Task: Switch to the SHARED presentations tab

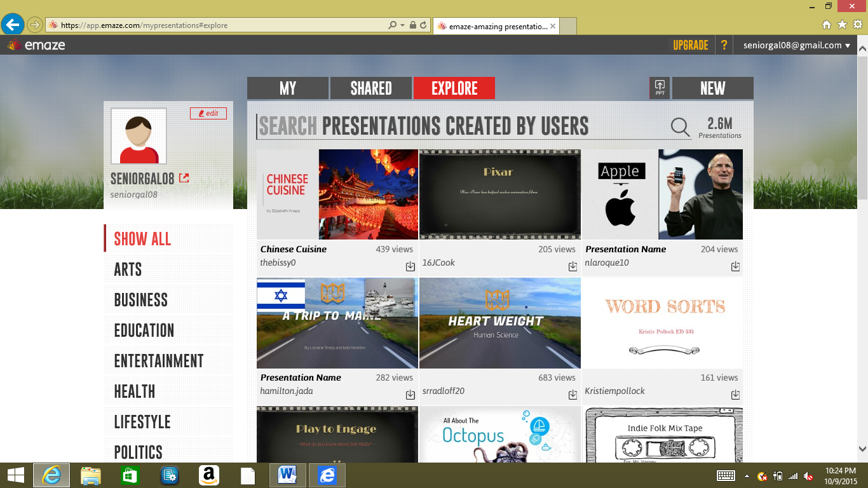Action: 371,88
